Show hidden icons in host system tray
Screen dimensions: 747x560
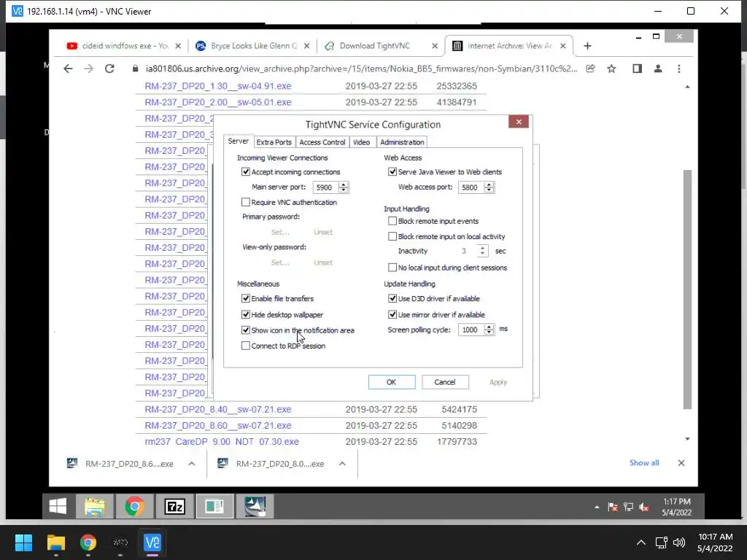point(641,542)
